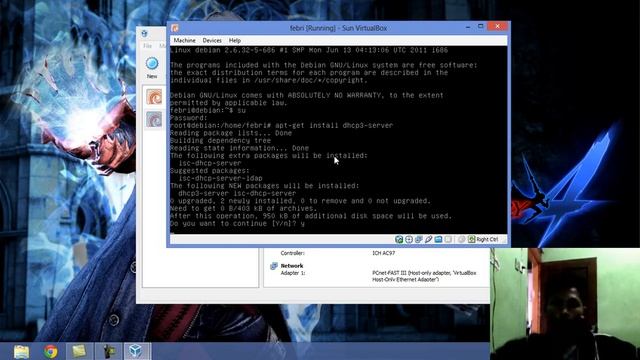Screen dimensions: 640x360
Task: Maximize the febri VM window
Action: click(480, 27)
